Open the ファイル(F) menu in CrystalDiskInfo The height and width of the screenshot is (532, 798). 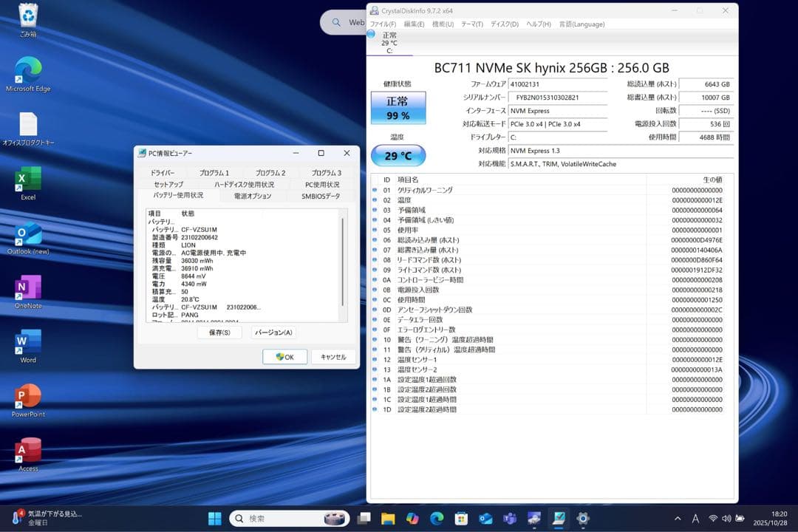(381, 24)
